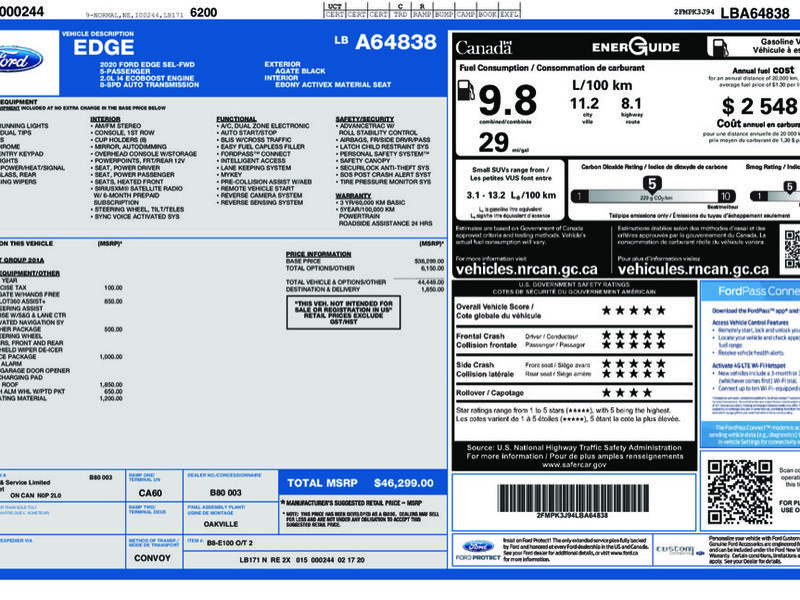Click REVERSE CAMERA SYSTEM feature

coord(261,195)
